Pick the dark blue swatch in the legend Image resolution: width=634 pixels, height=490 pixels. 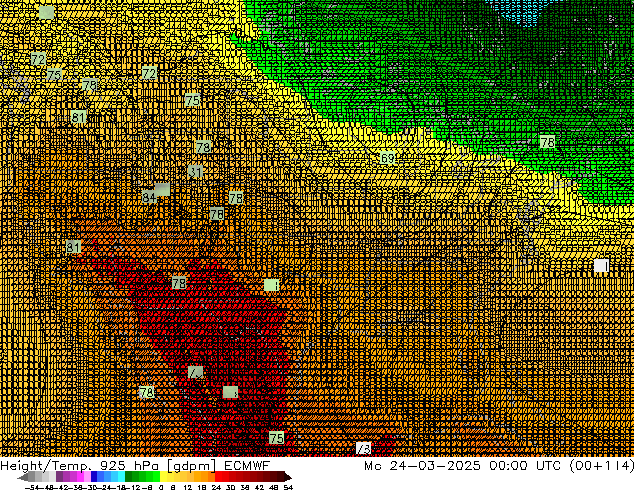(x=94, y=476)
